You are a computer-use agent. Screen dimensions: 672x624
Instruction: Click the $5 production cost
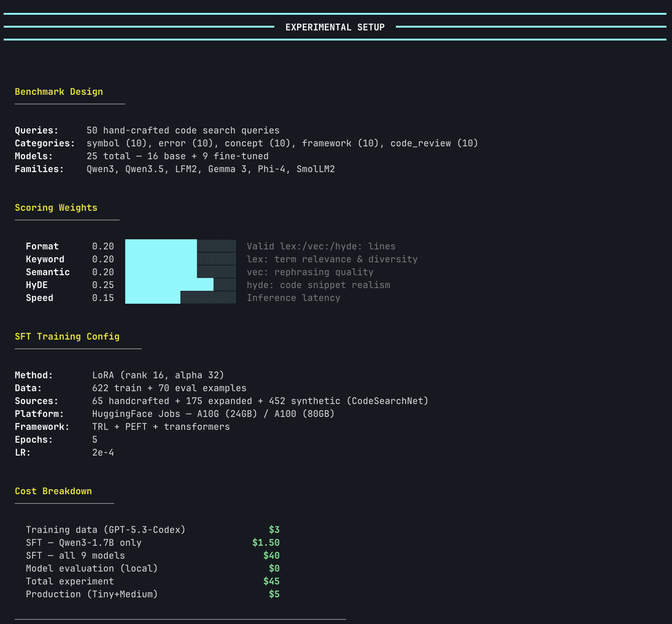coord(274,594)
